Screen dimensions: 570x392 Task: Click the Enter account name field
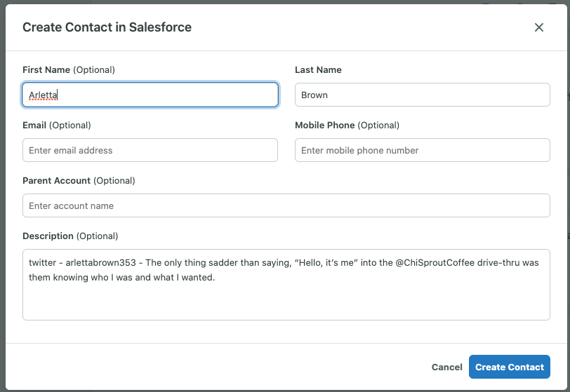286,205
